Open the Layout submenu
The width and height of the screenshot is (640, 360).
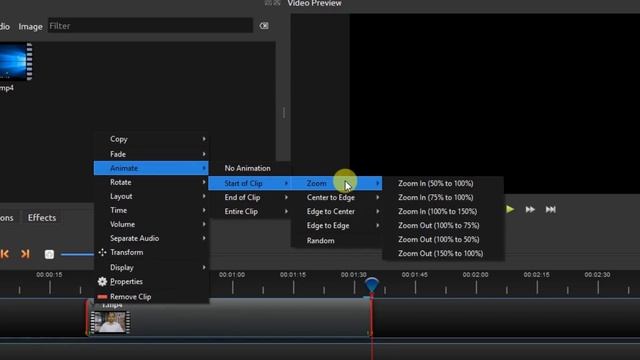point(151,196)
